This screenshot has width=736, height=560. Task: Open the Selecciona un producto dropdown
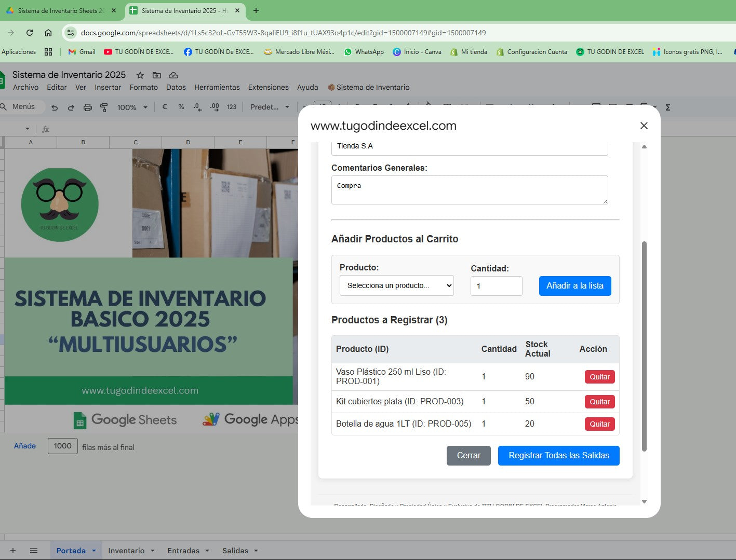397,285
